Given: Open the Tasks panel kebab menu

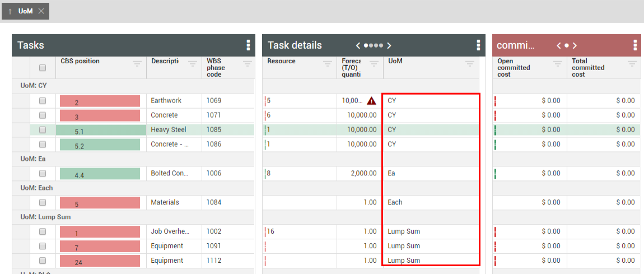Looking at the screenshot, I should 248,45.
